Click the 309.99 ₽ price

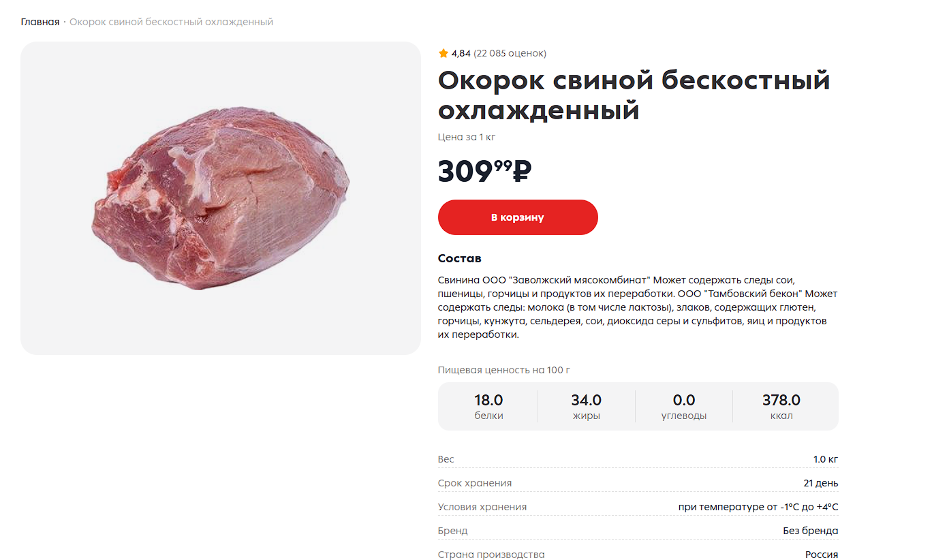484,171
